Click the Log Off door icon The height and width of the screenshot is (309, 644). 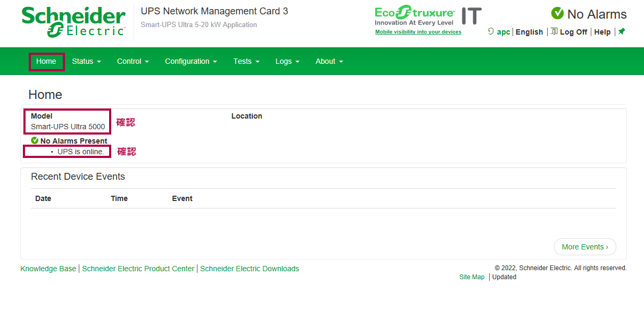(554, 31)
